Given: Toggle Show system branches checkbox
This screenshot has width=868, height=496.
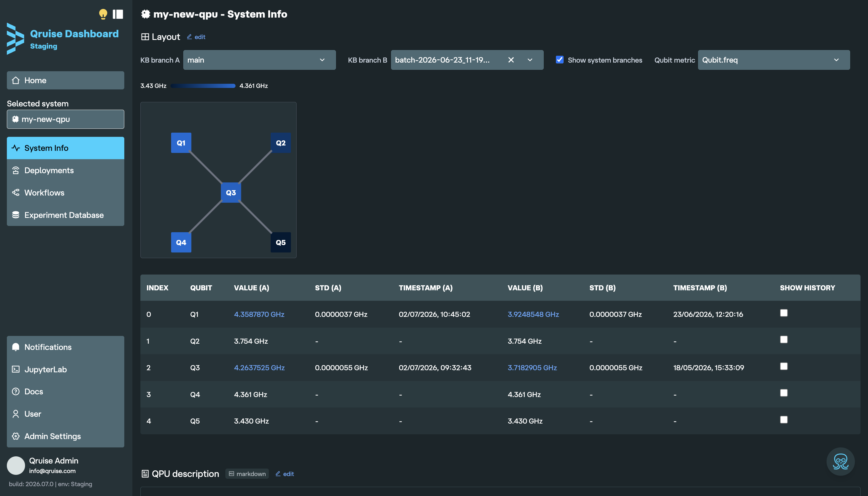Looking at the screenshot, I should (x=559, y=60).
